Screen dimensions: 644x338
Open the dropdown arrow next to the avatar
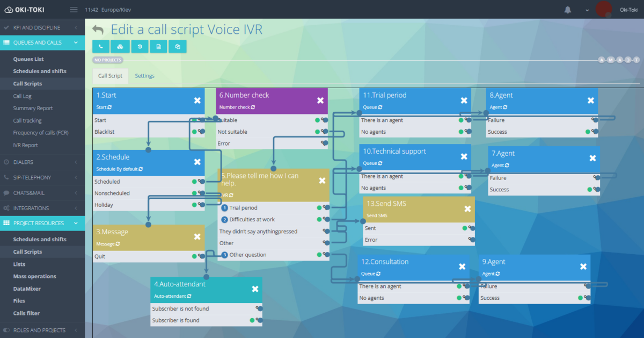(587, 10)
